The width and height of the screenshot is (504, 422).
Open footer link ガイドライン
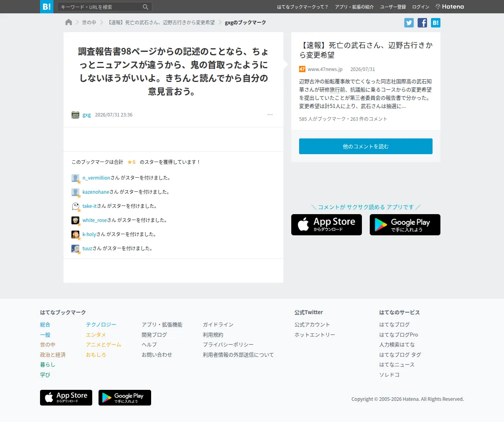tap(218, 325)
